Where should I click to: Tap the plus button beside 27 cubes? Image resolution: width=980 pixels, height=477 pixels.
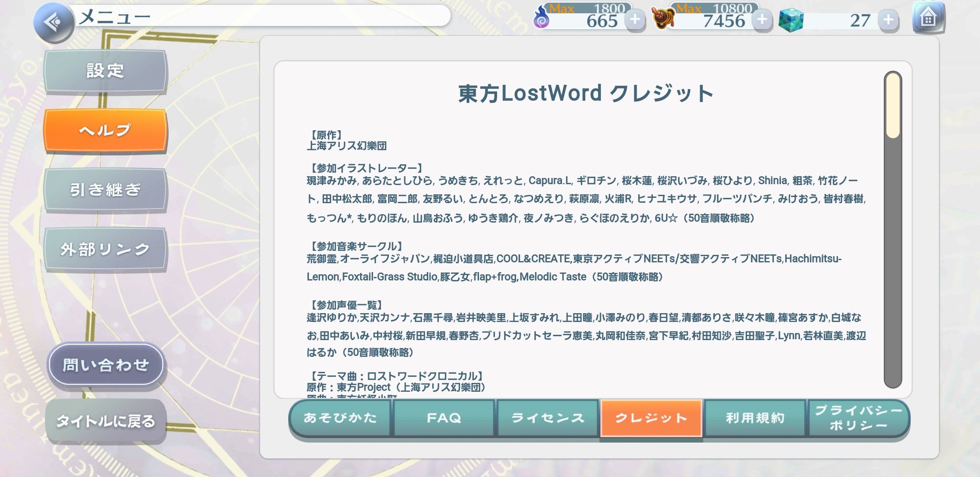(889, 20)
